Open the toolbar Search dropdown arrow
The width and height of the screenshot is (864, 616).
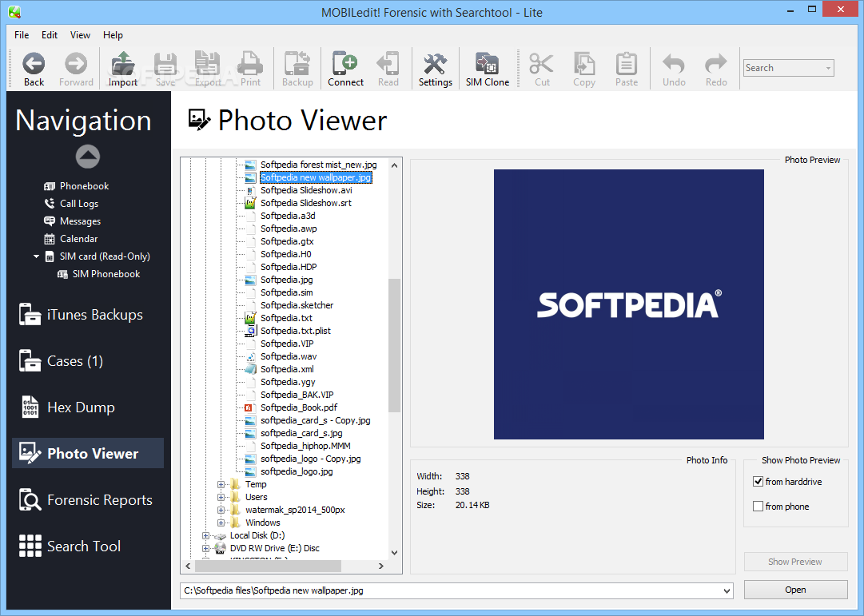tap(828, 69)
